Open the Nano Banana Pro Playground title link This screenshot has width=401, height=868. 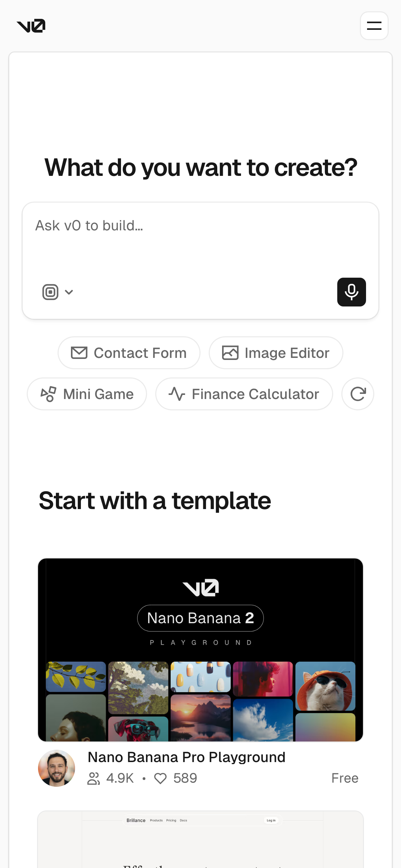coord(186,757)
